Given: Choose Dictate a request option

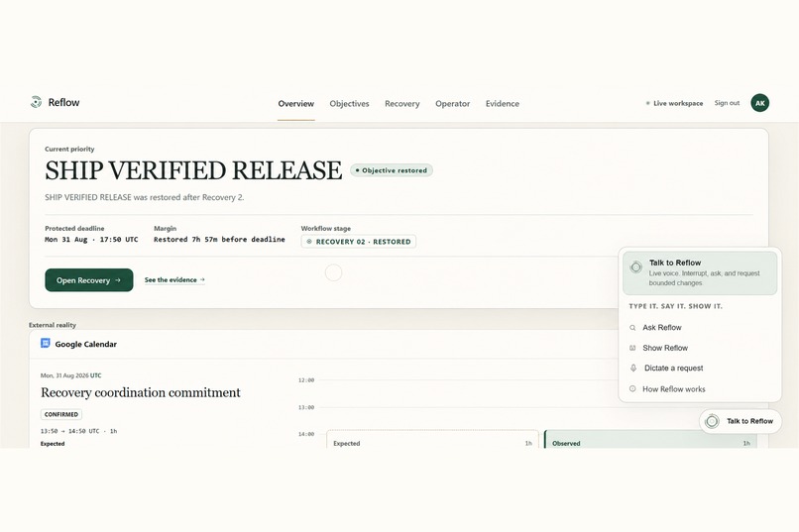Looking at the screenshot, I should coord(700,369).
